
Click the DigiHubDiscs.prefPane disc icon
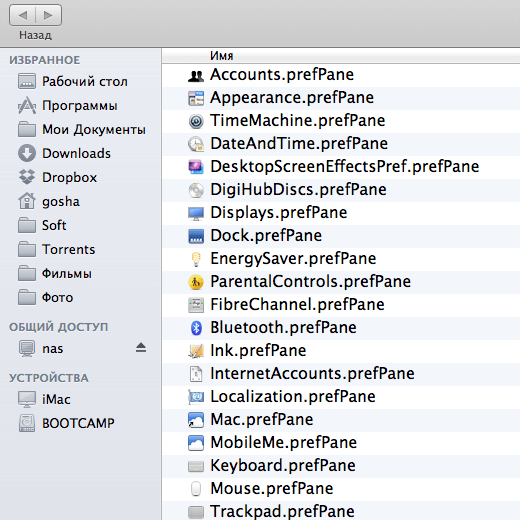(x=196, y=190)
